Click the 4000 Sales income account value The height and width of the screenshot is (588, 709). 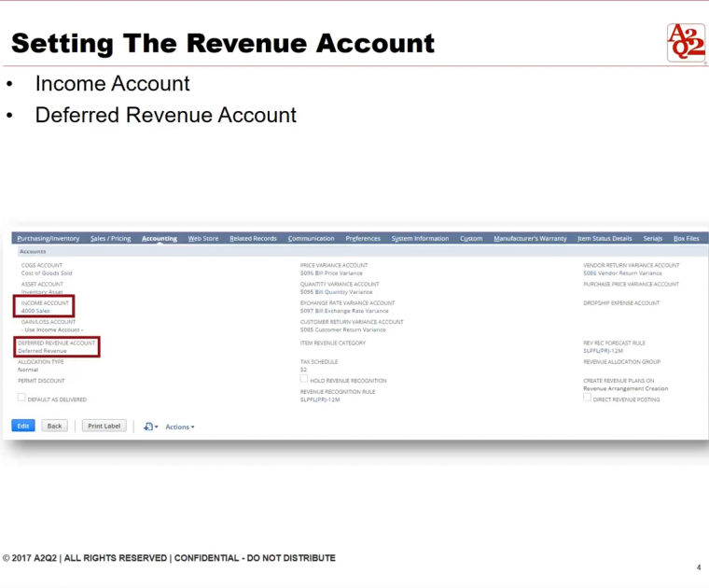[x=35, y=311]
